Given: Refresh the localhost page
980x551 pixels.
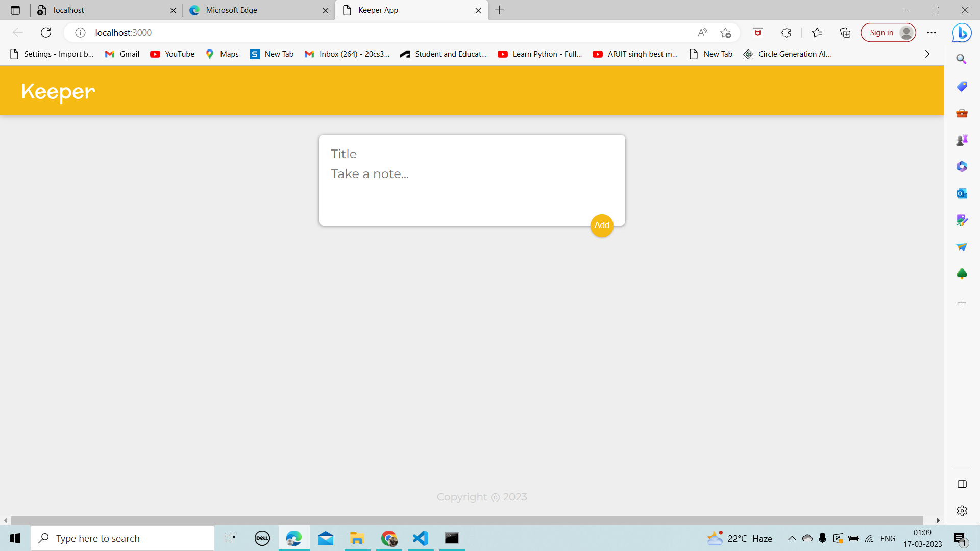Looking at the screenshot, I should tap(46, 33).
